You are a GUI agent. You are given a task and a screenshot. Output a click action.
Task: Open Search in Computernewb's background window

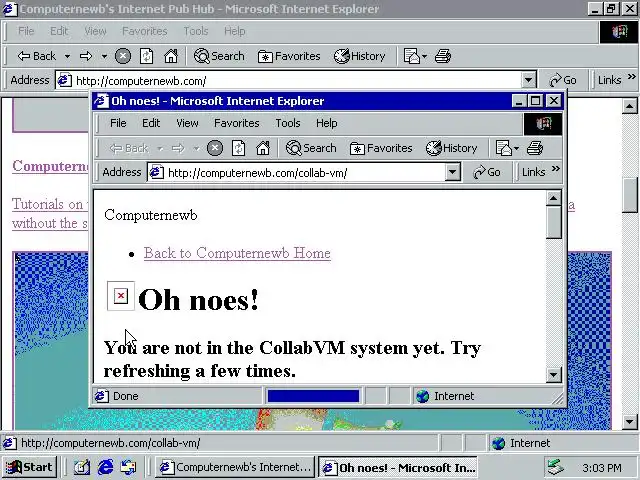tap(219, 56)
